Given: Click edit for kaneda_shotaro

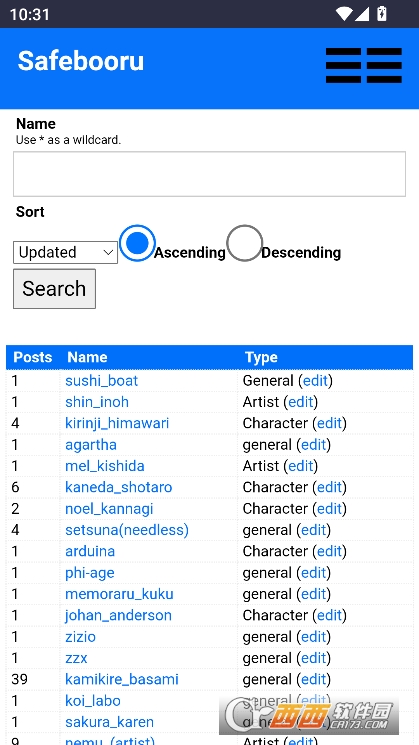Looking at the screenshot, I should pyautogui.click(x=330, y=487).
